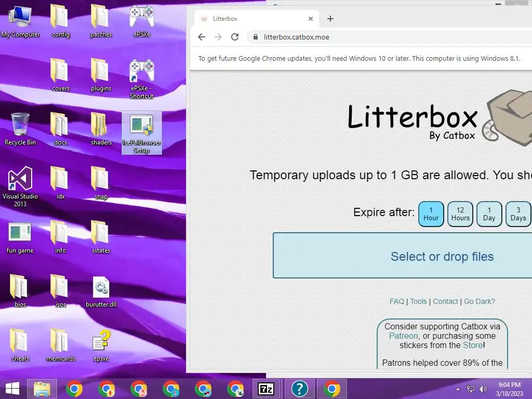The image size is (532, 399).
Task: Open the Patreon link
Action: click(403, 336)
